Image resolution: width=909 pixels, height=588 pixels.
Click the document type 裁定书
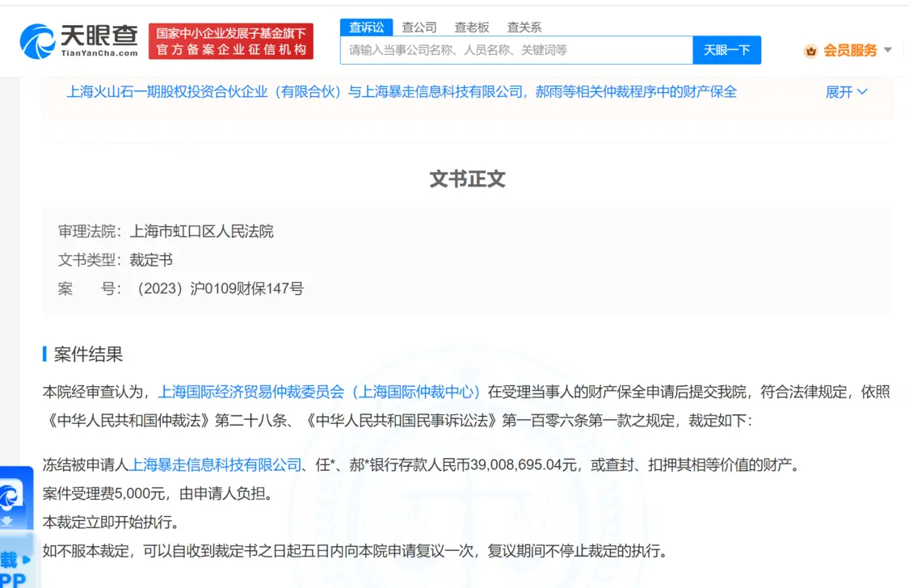151,259
